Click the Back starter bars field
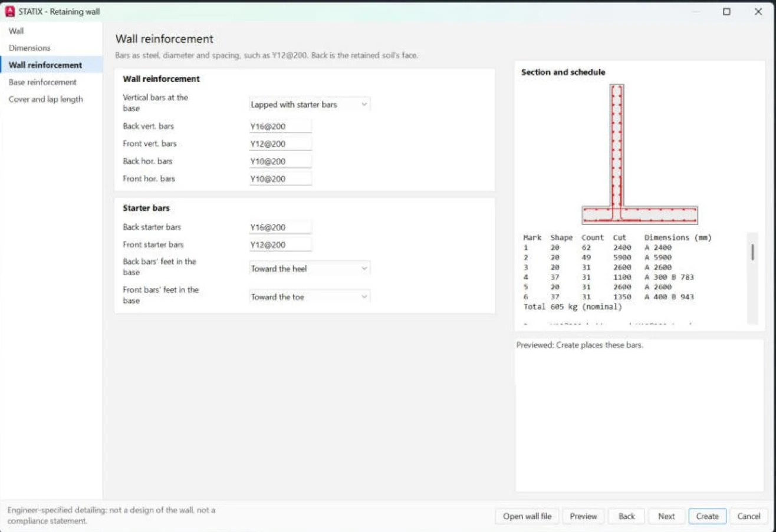Image resolution: width=776 pixels, height=532 pixels. (x=280, y=227)
